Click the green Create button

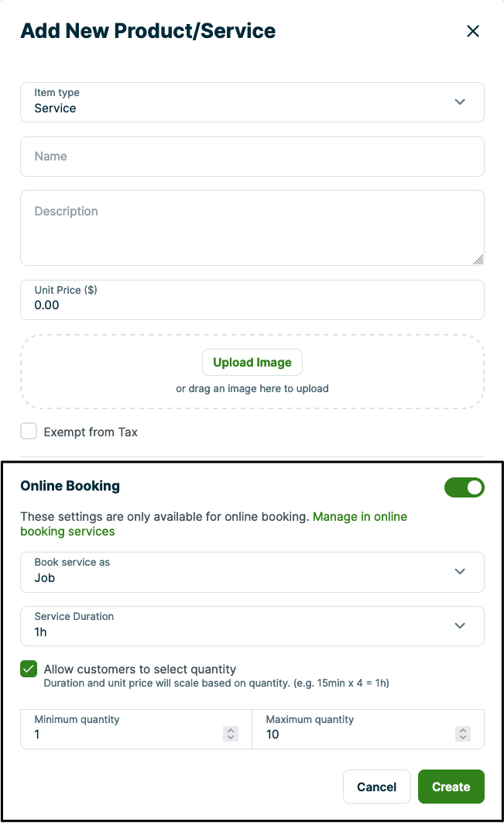(x=451, y=787)
